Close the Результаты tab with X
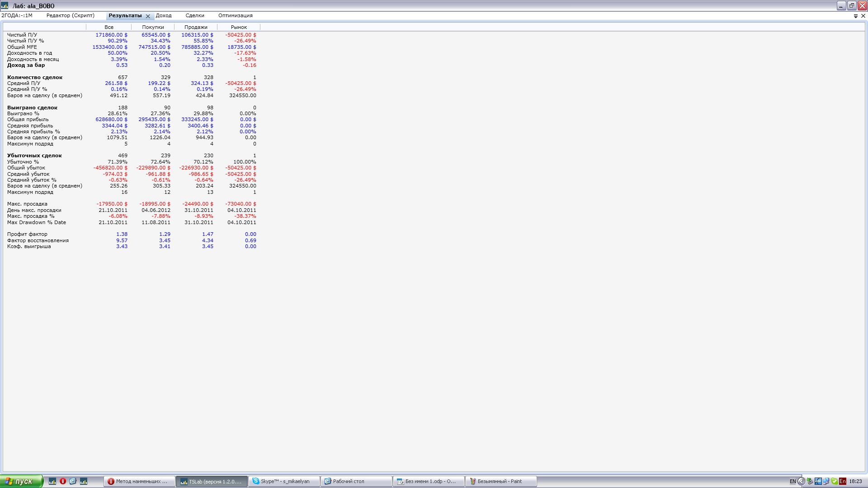Screen dimensions: 868x488 click(148, 16)
